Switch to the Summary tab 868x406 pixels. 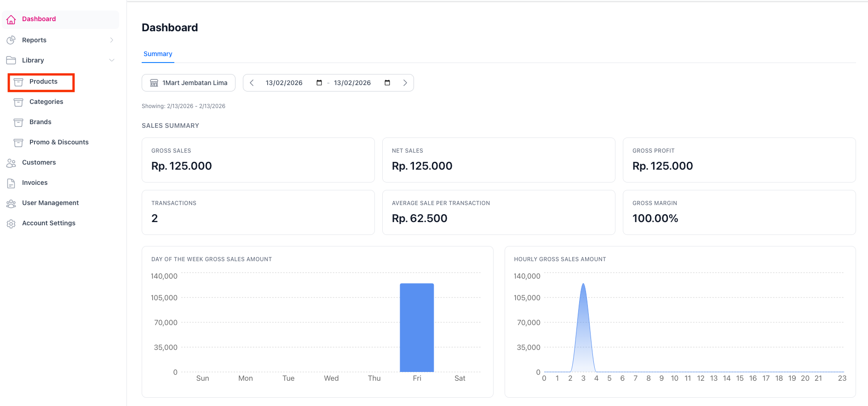158,54
